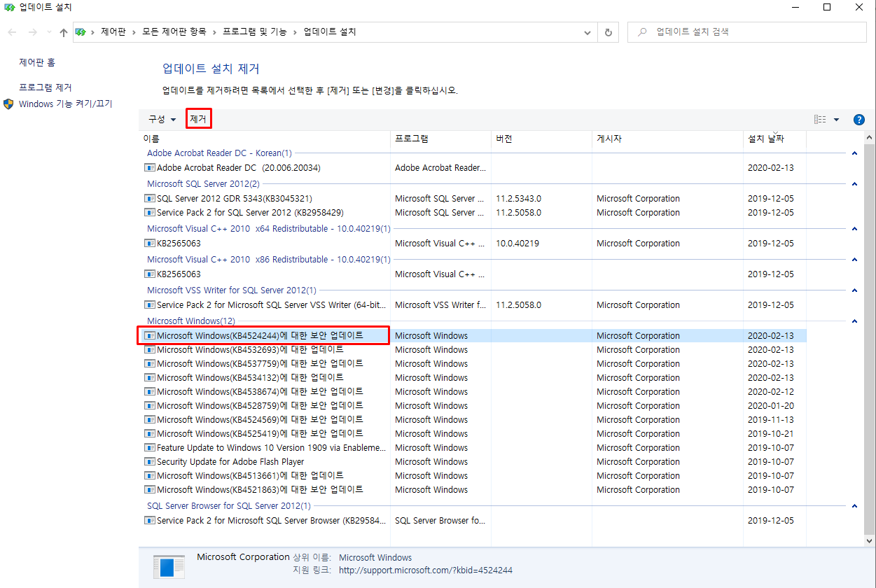This screenshot has height=588, width=876.
Task: Open the 구성 menu
Action: tap(162, 120)
